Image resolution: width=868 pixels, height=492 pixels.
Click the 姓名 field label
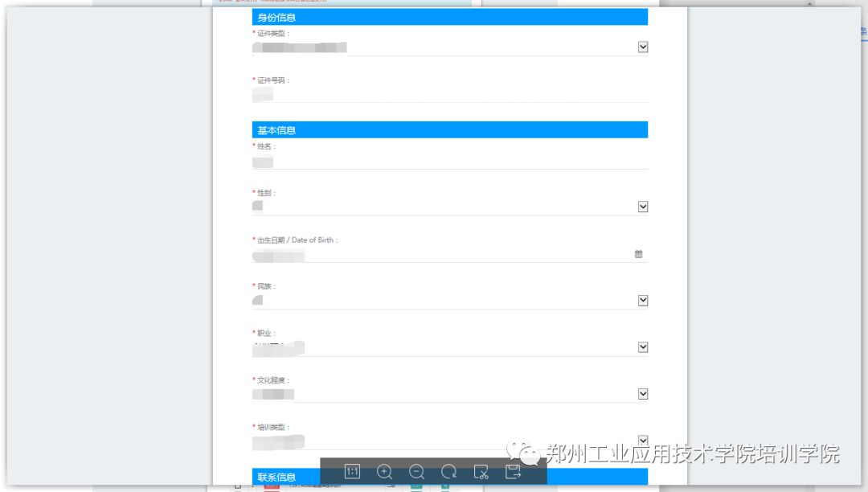pyautogui.click(x=264, y=146)
